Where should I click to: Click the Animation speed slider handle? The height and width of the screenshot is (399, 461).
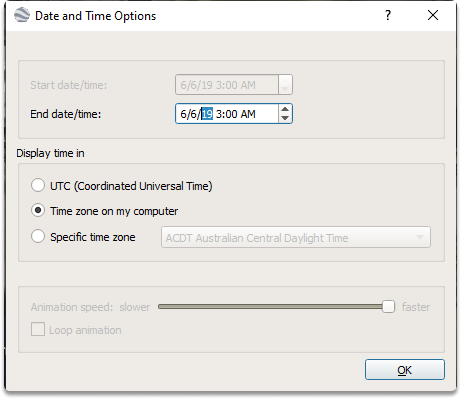pos(388,307)
